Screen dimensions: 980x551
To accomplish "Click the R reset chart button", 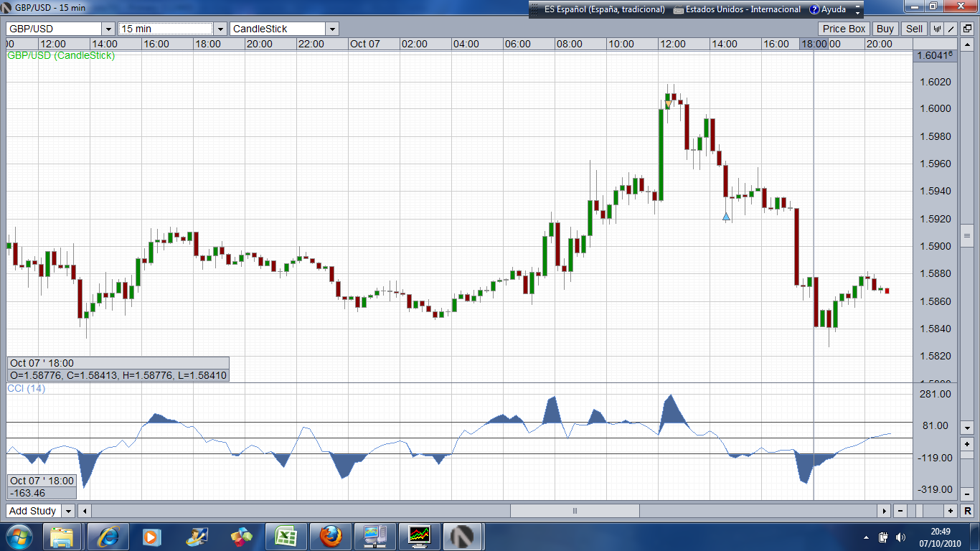I will [x=966, y=511].
